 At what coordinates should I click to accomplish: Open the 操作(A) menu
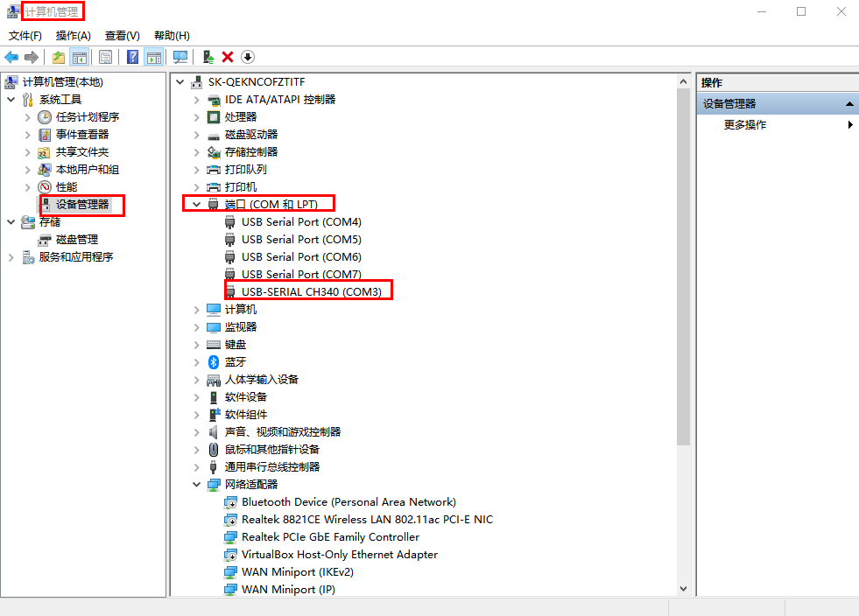coord(73,36)
